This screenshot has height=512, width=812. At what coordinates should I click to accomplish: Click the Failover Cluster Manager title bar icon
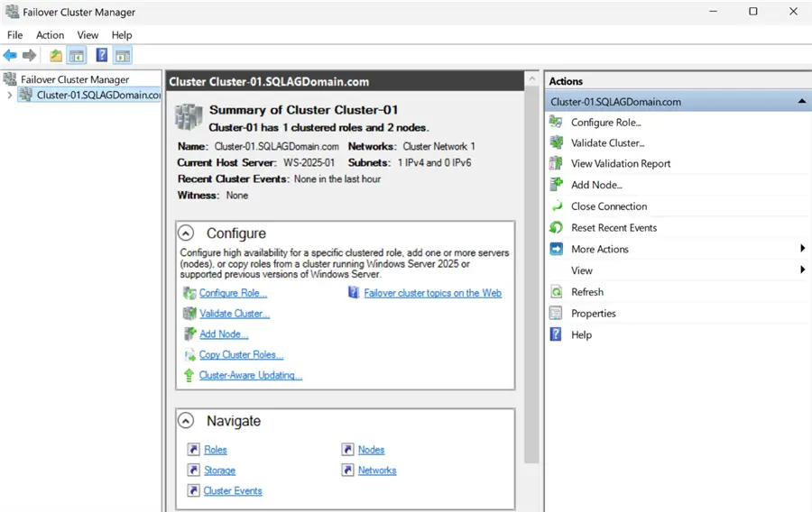click(x=12, y=12)
